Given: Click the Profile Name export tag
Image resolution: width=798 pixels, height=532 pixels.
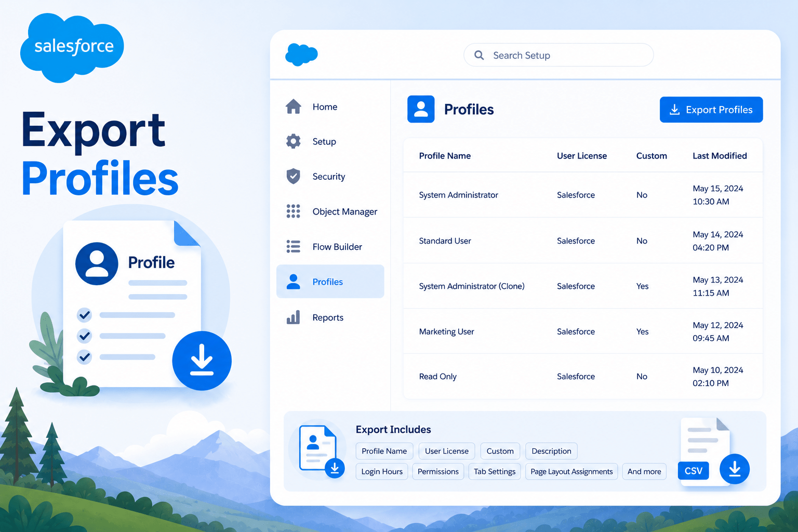Looking at the screenshot, I should pos(384,451).
